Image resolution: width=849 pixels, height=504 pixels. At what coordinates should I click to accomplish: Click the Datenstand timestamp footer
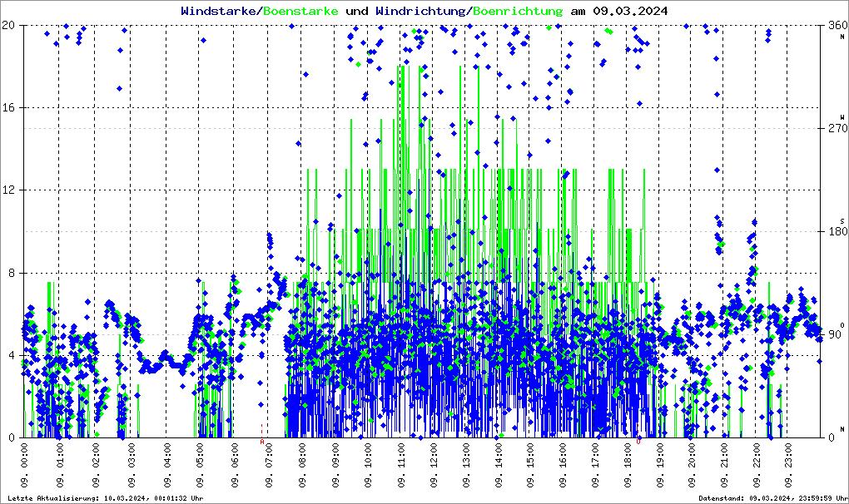coord(772,498)
